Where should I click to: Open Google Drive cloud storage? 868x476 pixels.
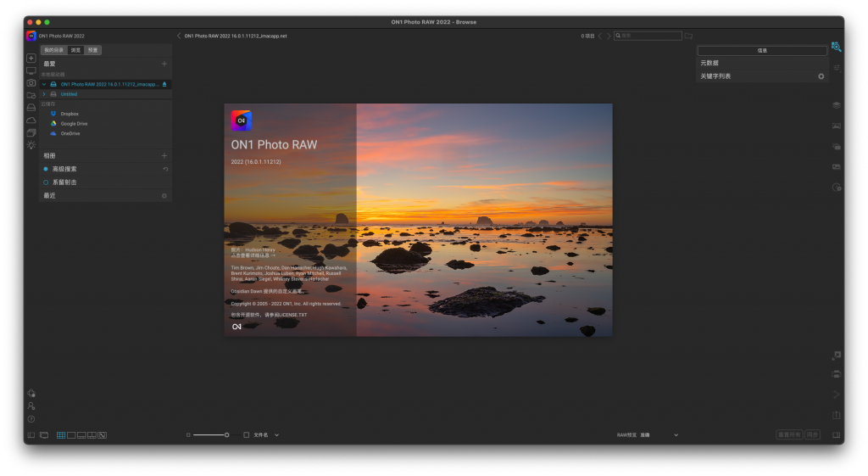click(x=75, y=124)
